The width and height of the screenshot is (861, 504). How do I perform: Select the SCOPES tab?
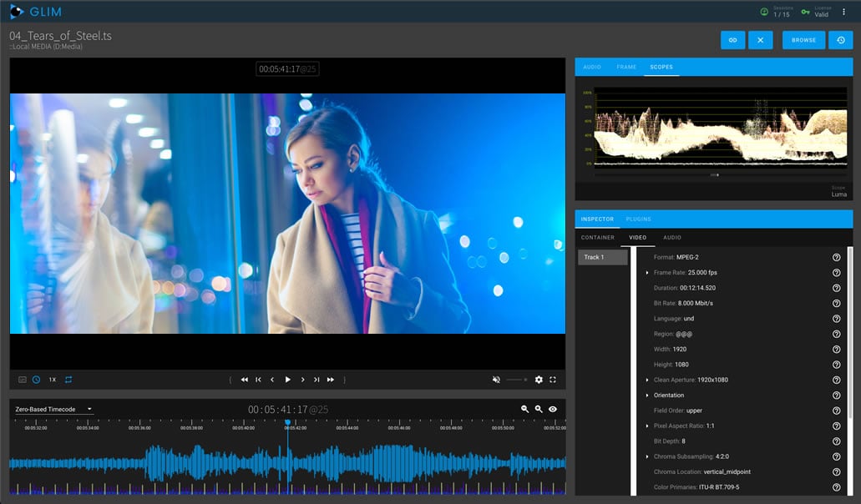(661, 67)
